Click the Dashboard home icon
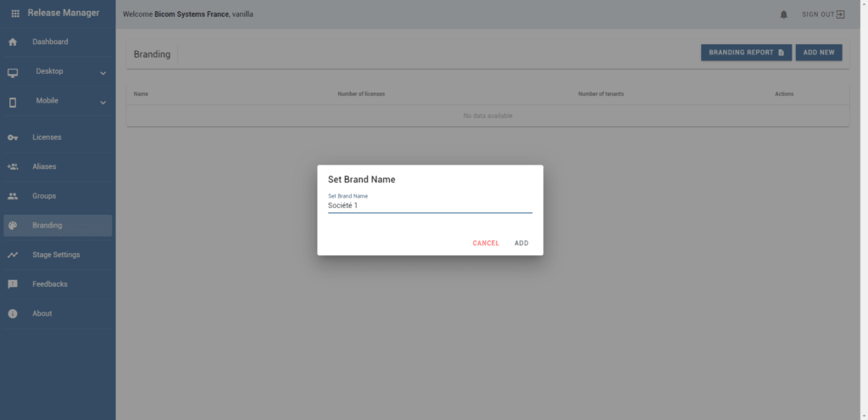Image resolution: width=868 pixels, height=420 pixels. click(x=13, y=42)
